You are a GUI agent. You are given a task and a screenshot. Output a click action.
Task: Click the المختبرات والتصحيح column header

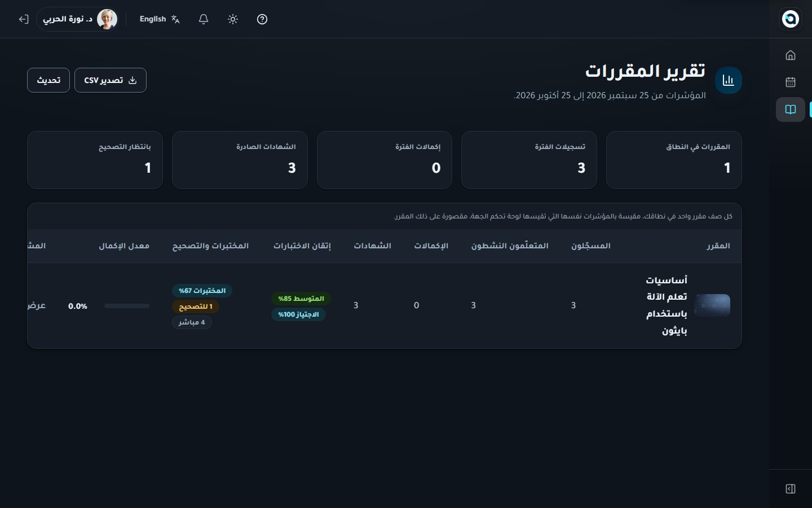coord(210,246)
